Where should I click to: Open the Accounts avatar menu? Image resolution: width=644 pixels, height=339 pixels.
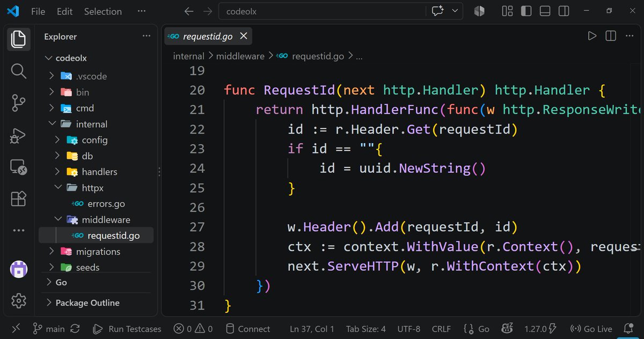pos(18,269)
